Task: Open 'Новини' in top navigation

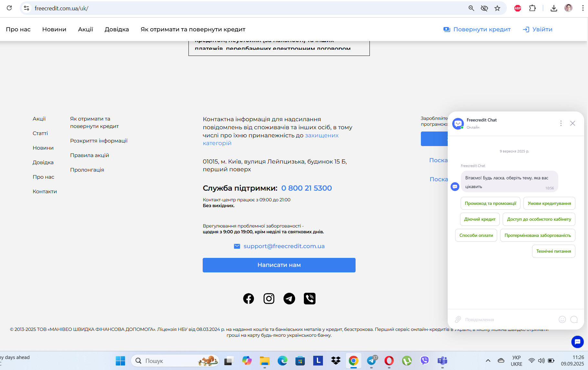Action: click(x=54, y=29)
